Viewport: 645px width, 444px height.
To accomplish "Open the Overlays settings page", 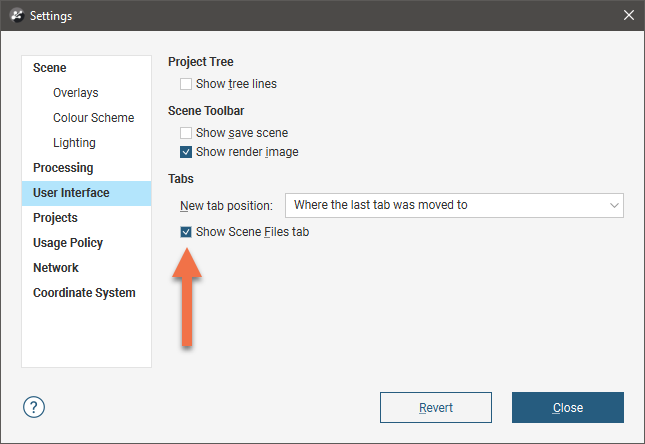I will (76, 93).
